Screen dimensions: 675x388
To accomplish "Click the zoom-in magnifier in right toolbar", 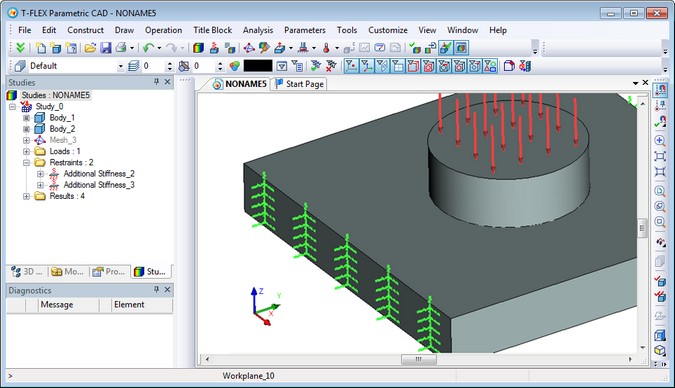I will pyautogui.click(x=660, y=140).
